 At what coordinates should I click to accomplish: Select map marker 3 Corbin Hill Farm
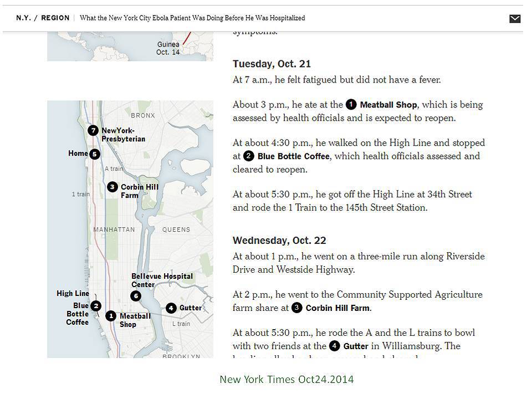tap(112, 187)
